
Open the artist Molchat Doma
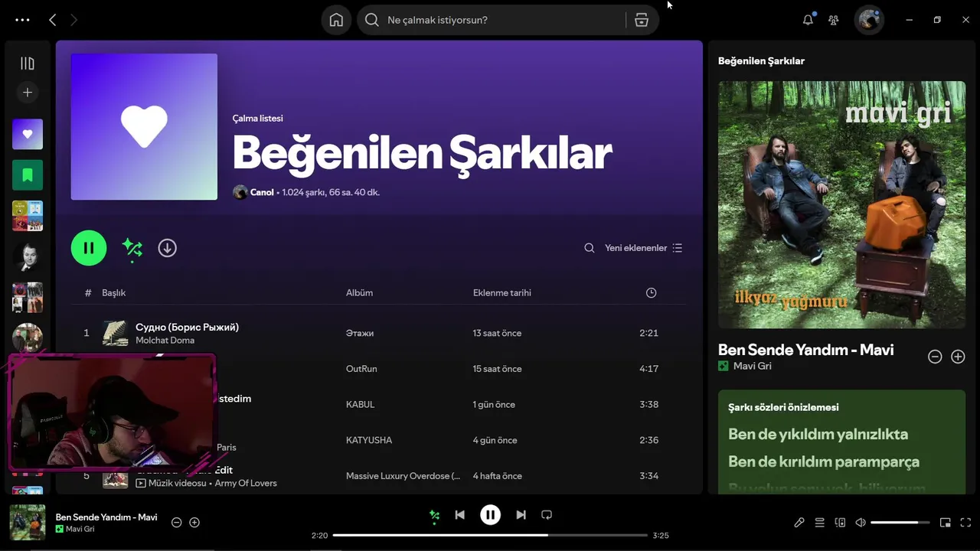click(165, 340)
